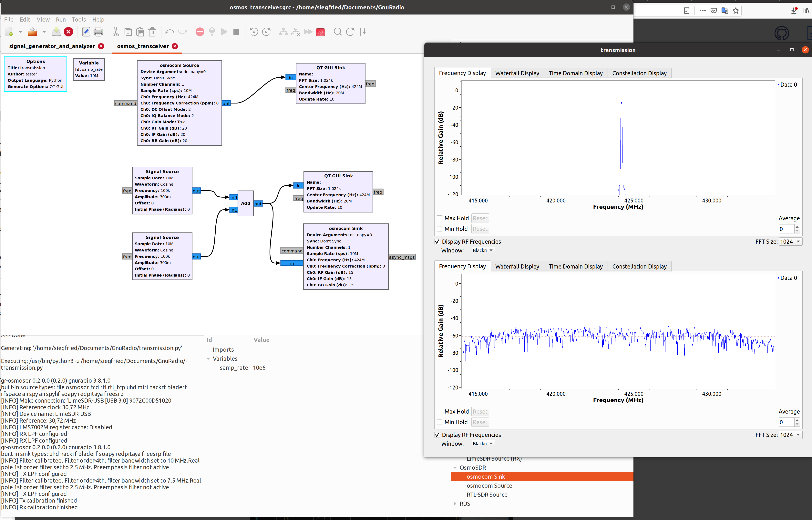The height and width of the screenshot is (520, 812).
Task: Open the Tools menu
Action: 79,20
